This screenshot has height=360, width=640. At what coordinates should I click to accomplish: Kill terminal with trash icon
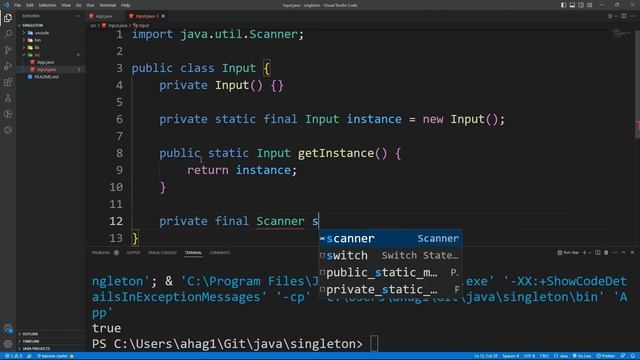point(606,253)
